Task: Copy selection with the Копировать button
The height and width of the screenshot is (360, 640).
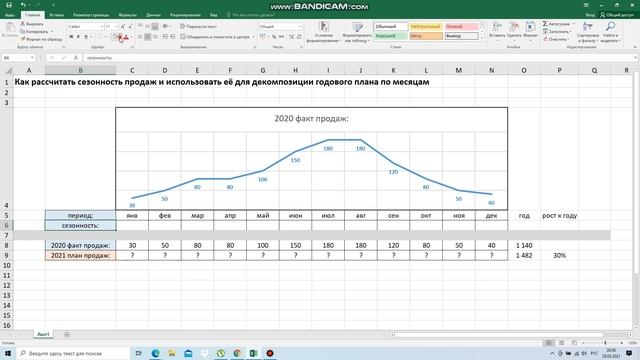Action: 35,31
